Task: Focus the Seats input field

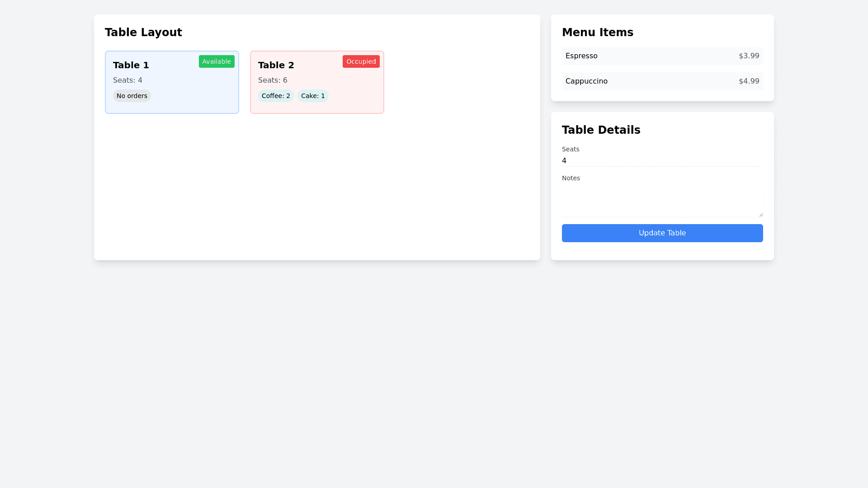Action: click(x=662, y=161)
